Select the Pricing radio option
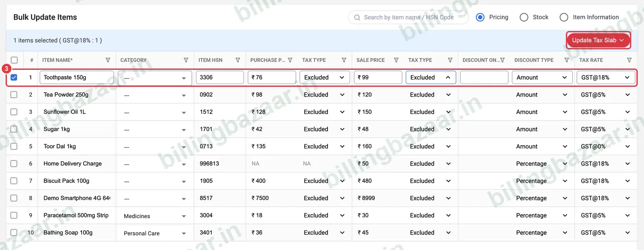This screenshot has height=250, width=644. [x=480, y=17]
